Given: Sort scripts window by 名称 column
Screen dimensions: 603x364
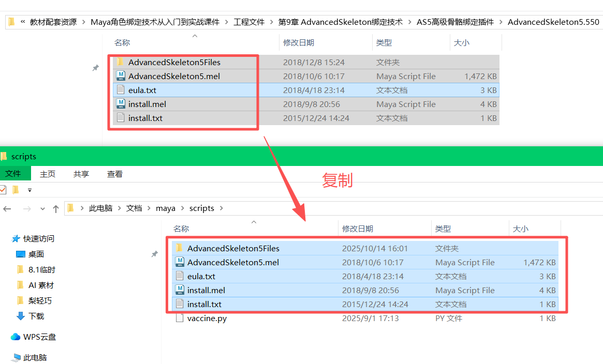Looking at the screenshot, I should click(181, 229).
